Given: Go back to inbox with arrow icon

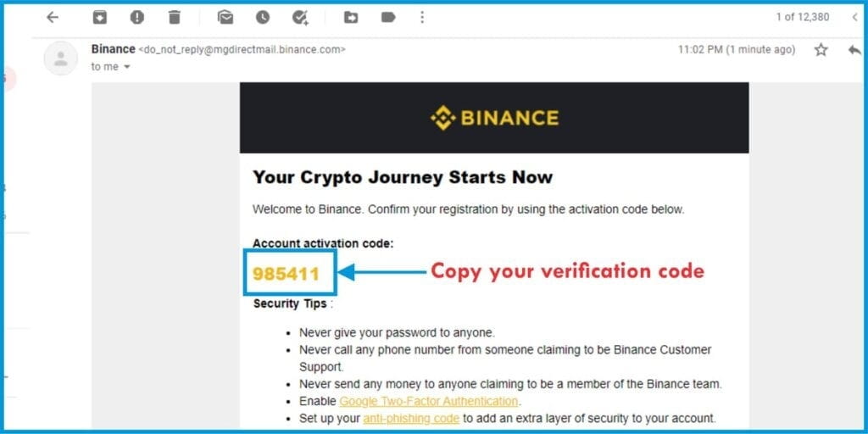Looking at the screenshot, I should (52, 18).
